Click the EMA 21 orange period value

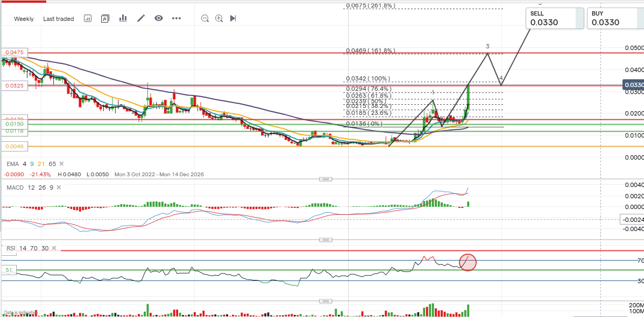coord(41,164)
